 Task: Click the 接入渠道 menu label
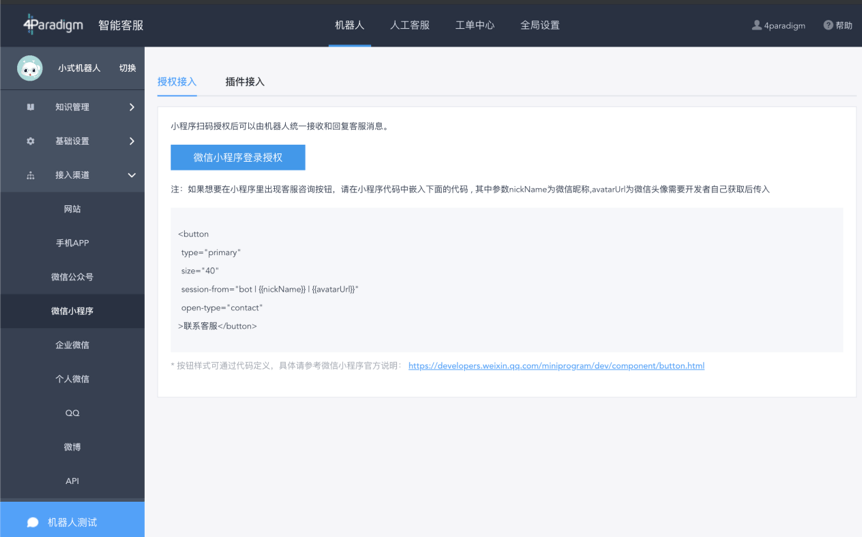point(72,175)
